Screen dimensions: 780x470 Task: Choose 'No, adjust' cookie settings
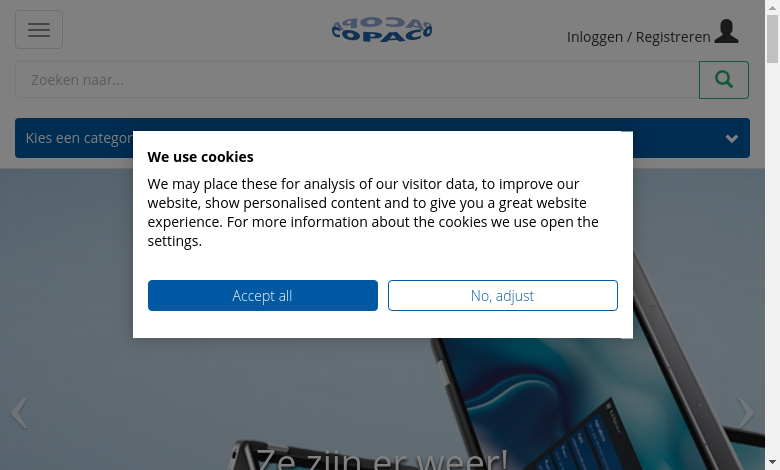(503, 296)
